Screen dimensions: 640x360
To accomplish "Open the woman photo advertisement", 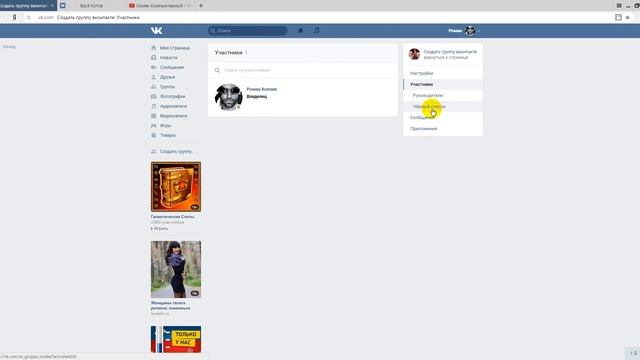I will click(176, 269).
